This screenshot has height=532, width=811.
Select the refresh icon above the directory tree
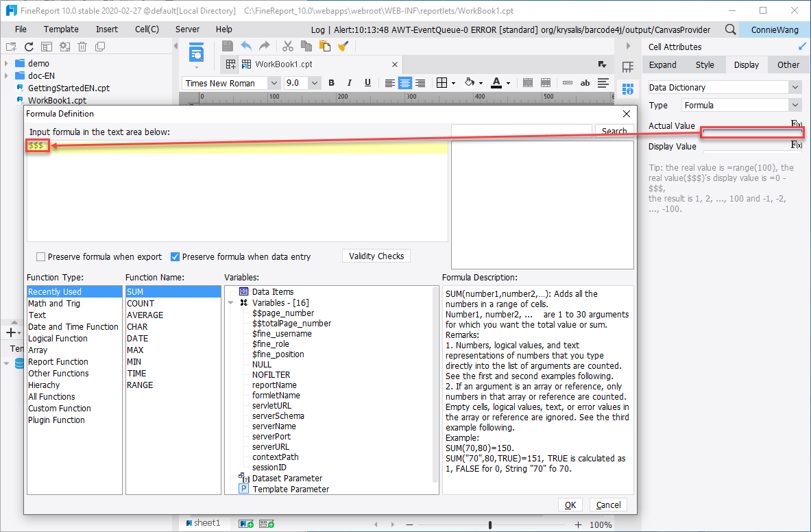click(28, 46)
